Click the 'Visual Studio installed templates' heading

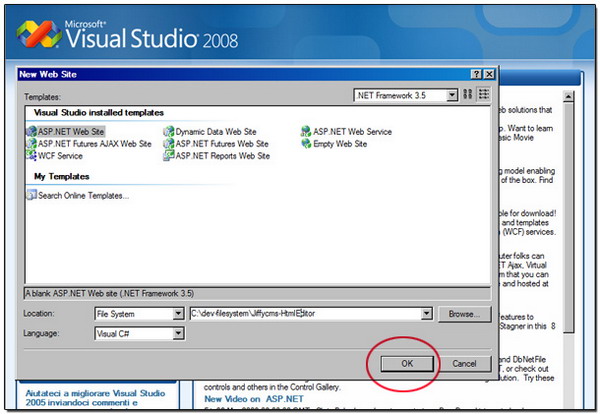[99, 112]
